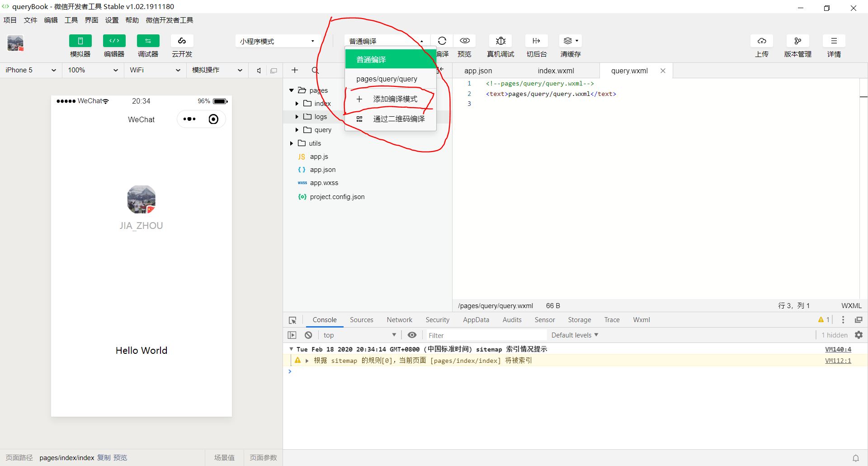Open console settings gear icon
The width and height of the screenshot is (868, 466).
tap(859, 335)
